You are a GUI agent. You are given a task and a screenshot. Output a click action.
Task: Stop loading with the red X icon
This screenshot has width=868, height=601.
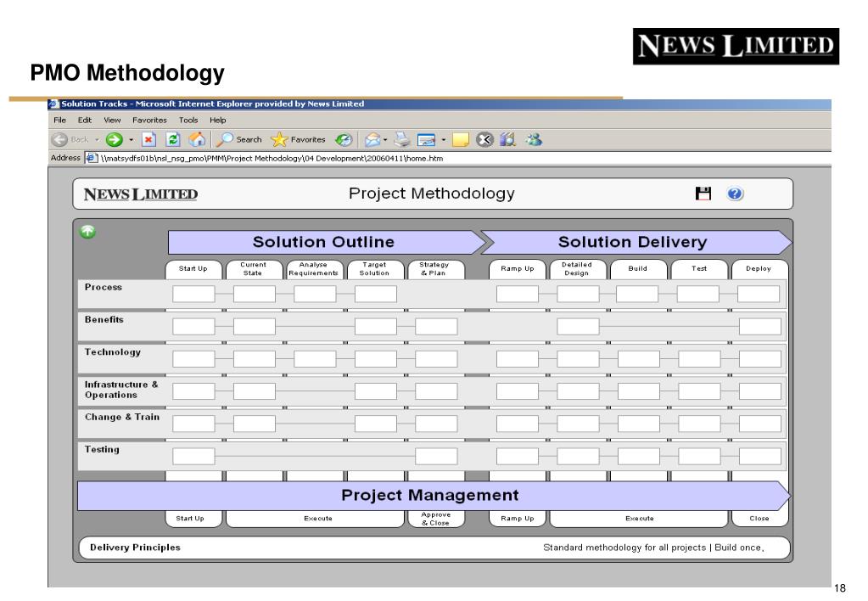(148, 139)
